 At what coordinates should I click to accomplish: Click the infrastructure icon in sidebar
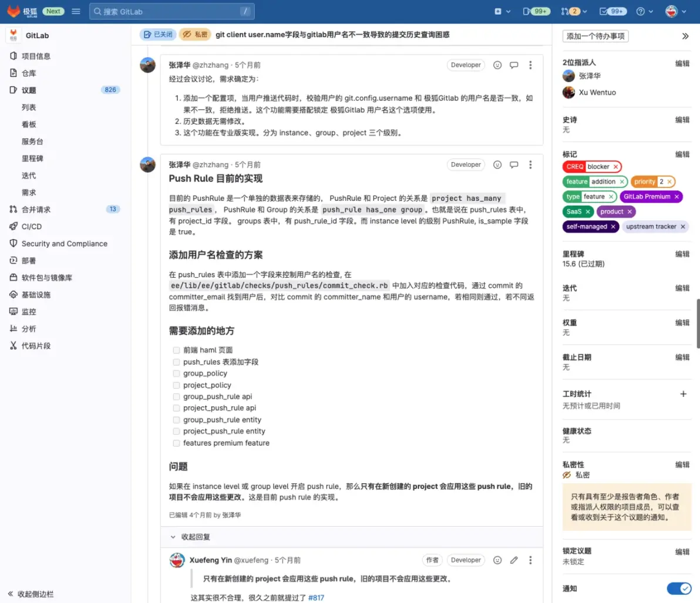coord(14,295)
